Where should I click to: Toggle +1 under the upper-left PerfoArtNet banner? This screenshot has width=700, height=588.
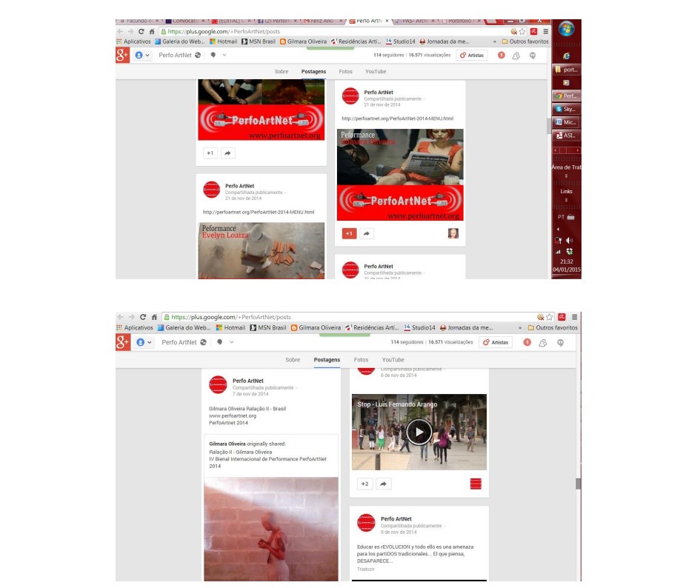pyautogui.click(x=210, y=153)
